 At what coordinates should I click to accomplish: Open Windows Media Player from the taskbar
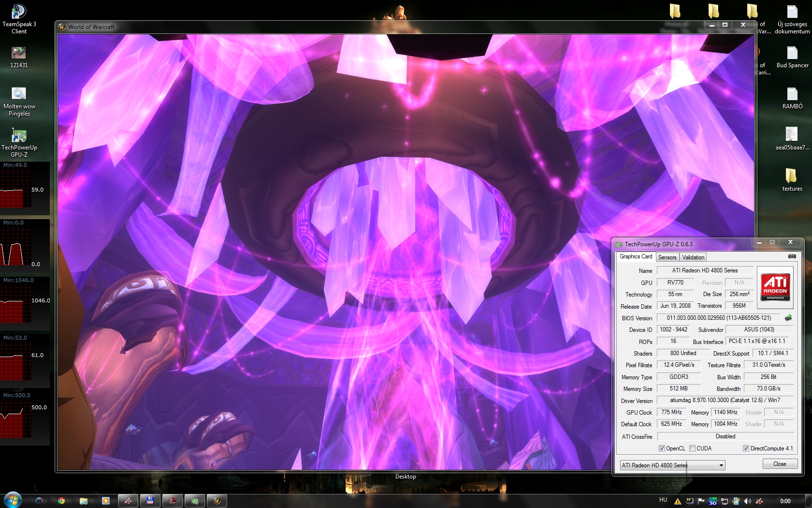click(106, 501)
